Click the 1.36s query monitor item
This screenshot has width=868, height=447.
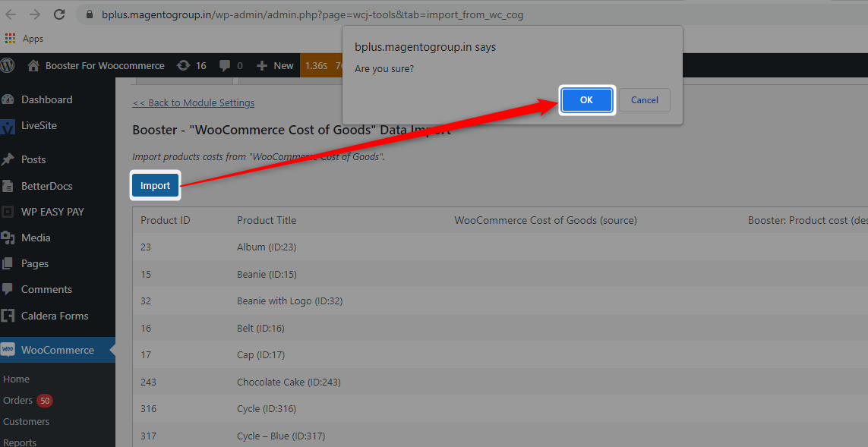316,65
